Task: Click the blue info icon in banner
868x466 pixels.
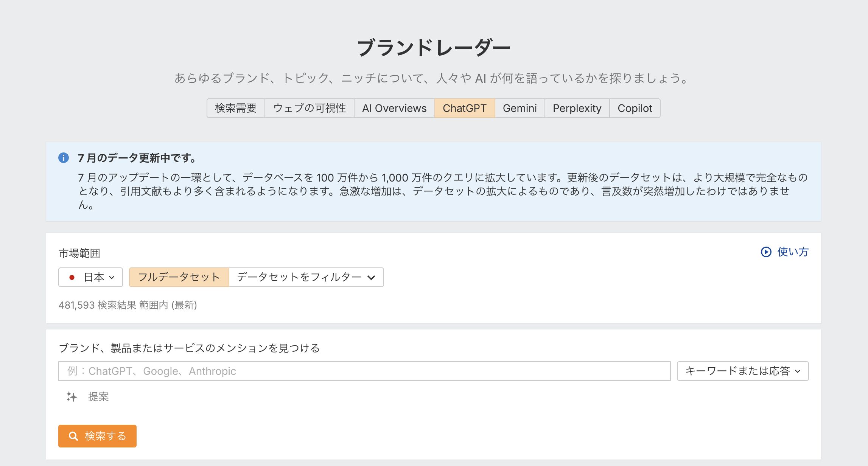Action: [x=64, y=158]
